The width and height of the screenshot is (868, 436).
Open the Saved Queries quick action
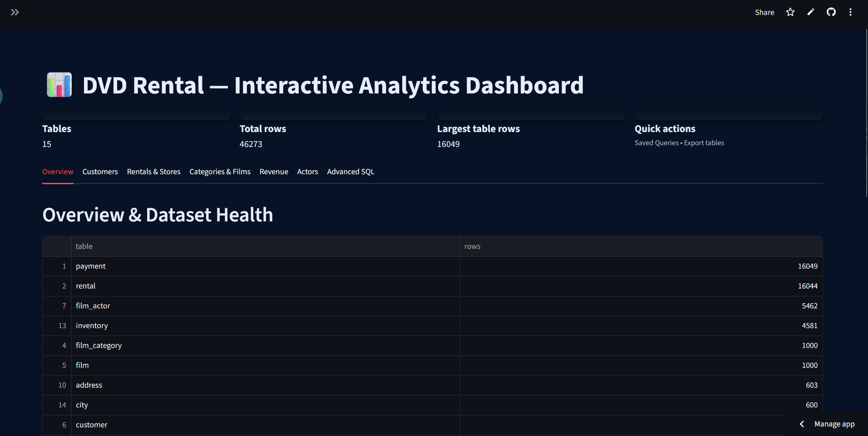[656, 143]
